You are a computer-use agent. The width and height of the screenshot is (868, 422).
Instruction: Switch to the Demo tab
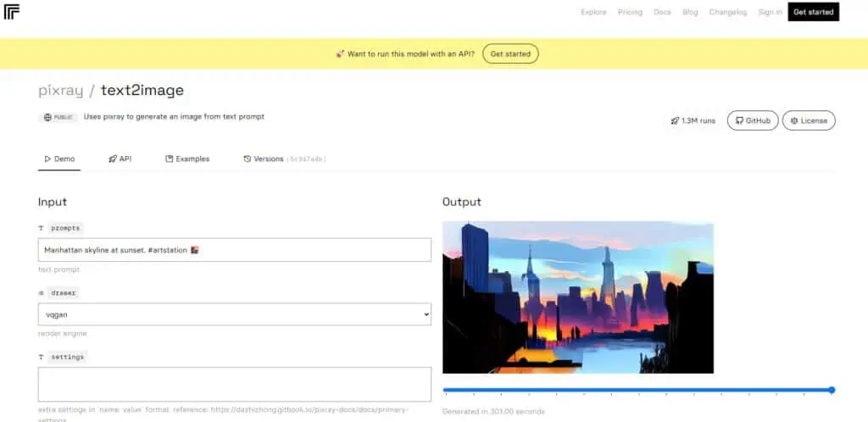pyautogui.click(x=59, y=159)
